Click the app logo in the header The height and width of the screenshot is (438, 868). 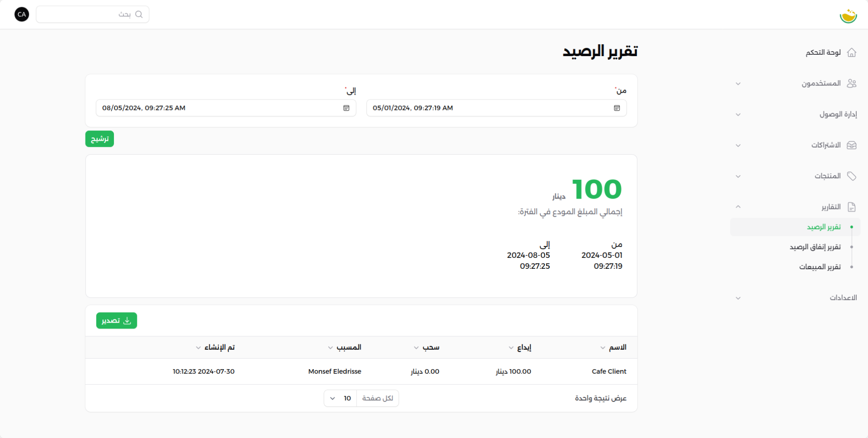848,15
